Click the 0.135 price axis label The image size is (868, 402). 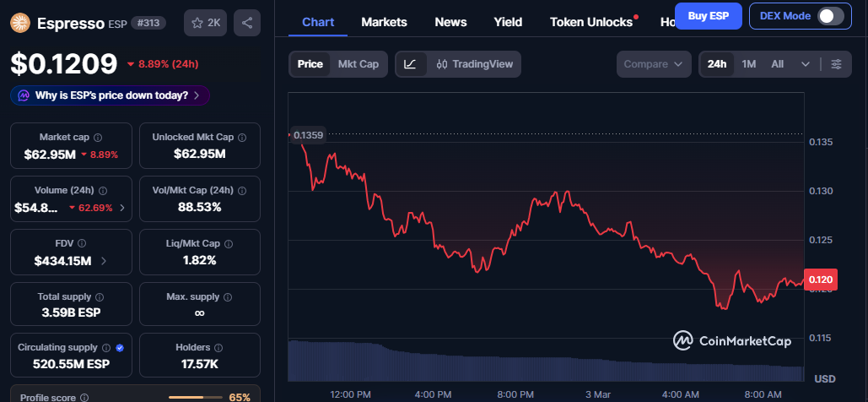[819, 143]
